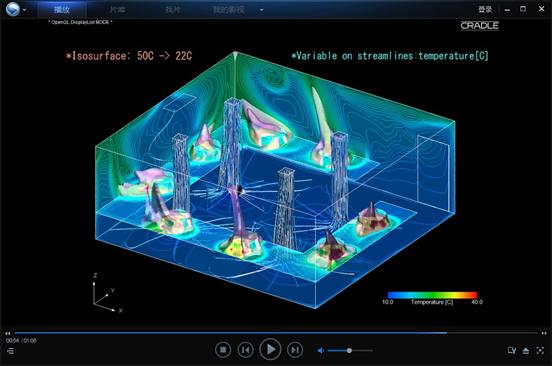Enter fullscreen mode
The width and height of the screenshot is (552, 366).
pos(540,351)
